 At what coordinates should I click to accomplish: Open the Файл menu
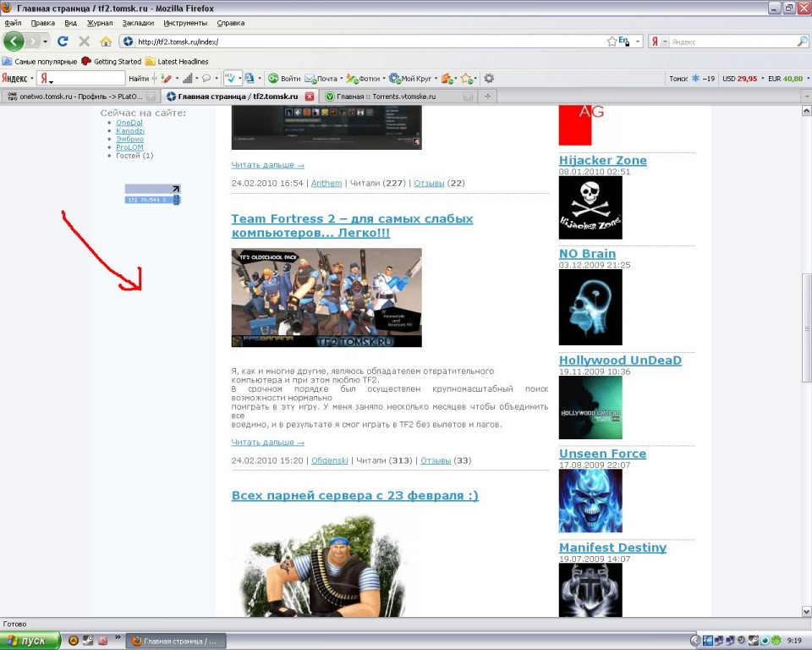point(13,23)
